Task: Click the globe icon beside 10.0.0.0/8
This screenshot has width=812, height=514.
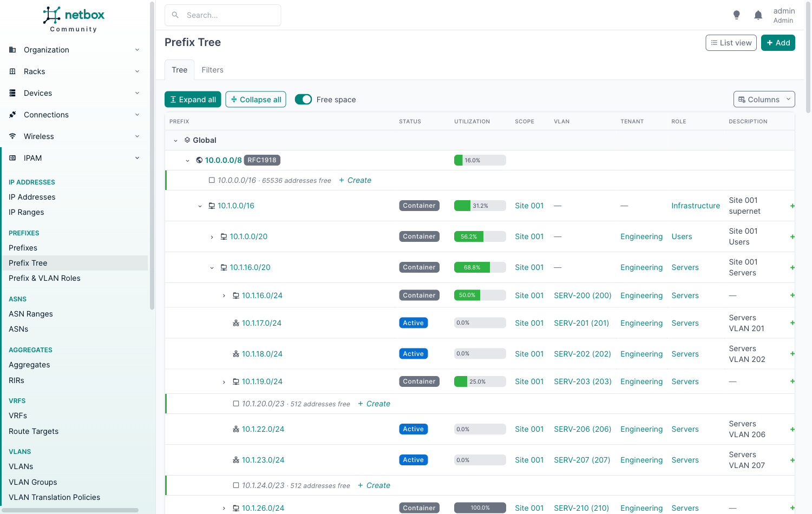Action: [199, 160]
